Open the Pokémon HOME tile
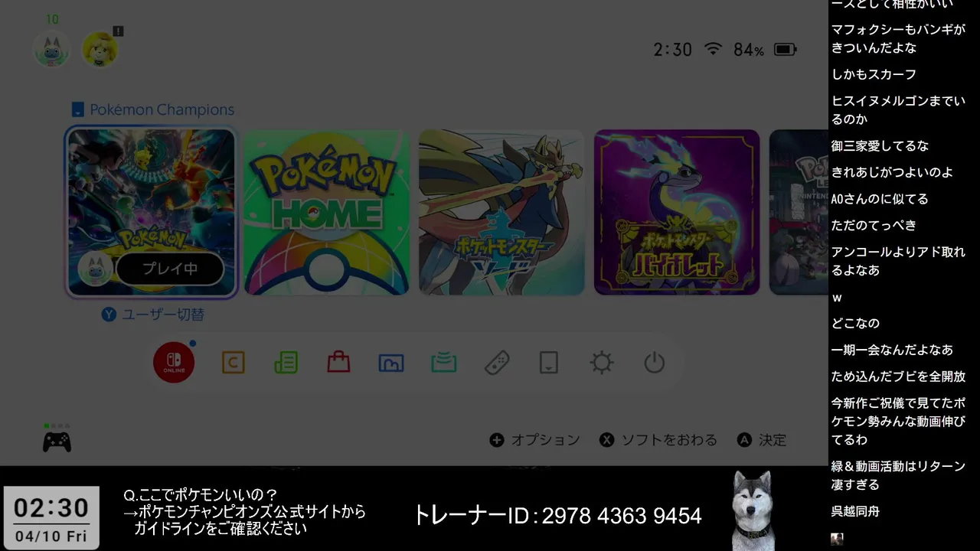 click(327, 212)
